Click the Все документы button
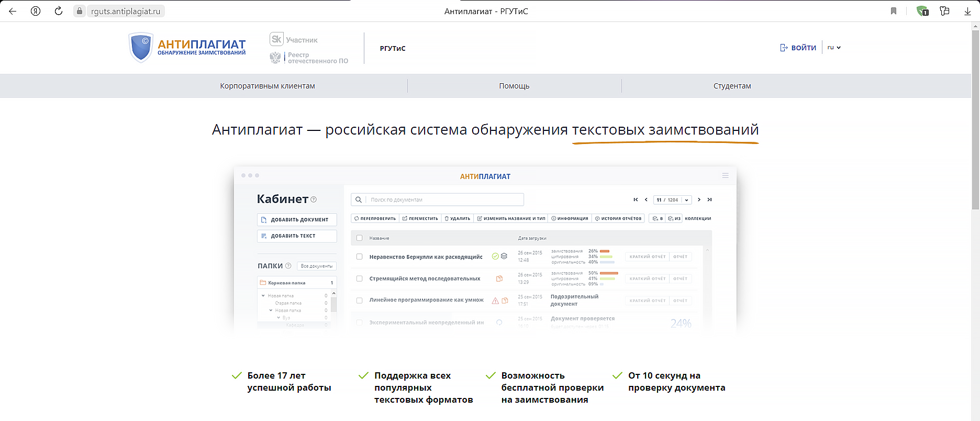The width and height of the screenshot is (980, 421). (317, 266)
